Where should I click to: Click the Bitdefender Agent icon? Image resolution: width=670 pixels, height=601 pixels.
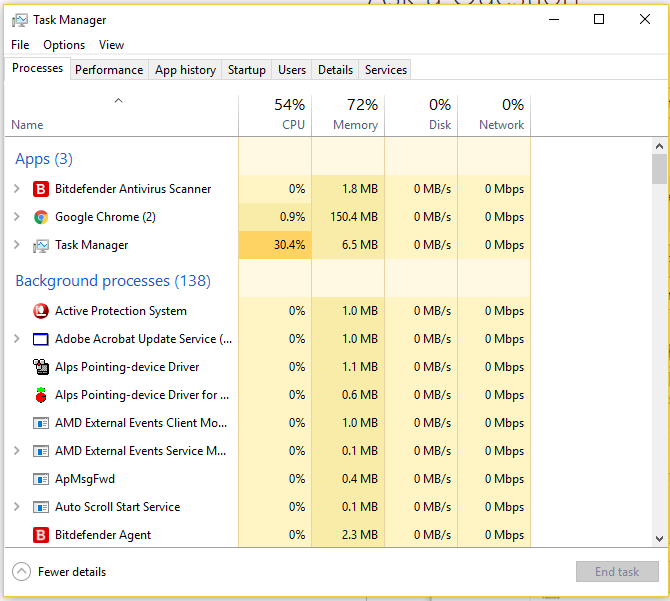click(41, 535)
